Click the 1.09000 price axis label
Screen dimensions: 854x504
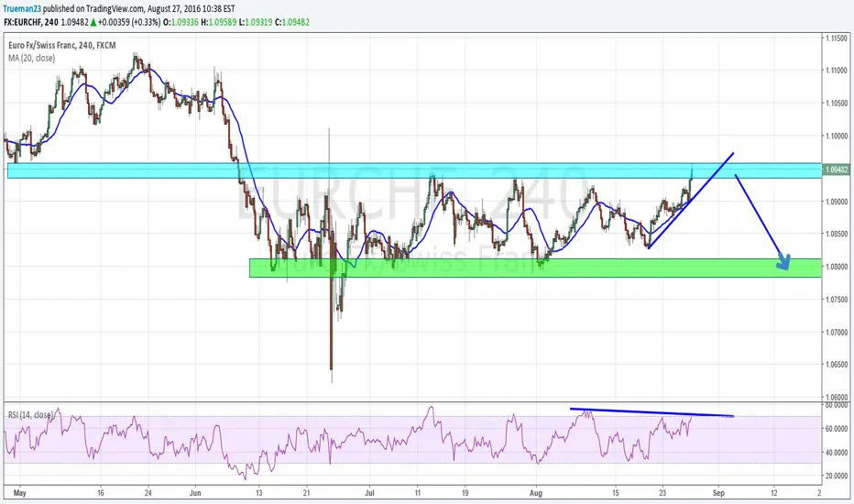click(836, 202)
